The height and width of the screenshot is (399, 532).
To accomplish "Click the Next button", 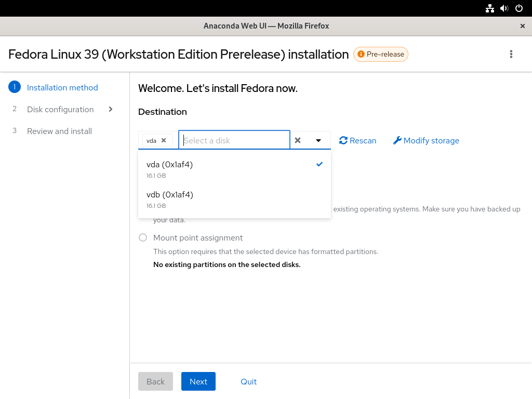I will point(198,381).
